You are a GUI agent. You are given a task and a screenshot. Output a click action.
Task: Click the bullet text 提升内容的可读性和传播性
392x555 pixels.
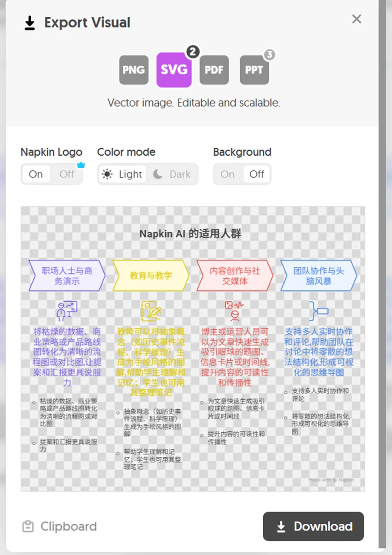tap(236, 438)
